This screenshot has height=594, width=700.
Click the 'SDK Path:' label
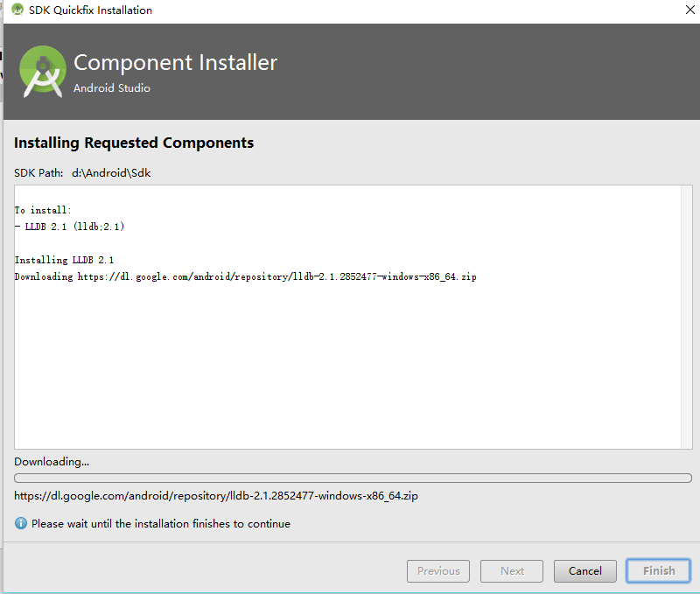tap(38, 173)
